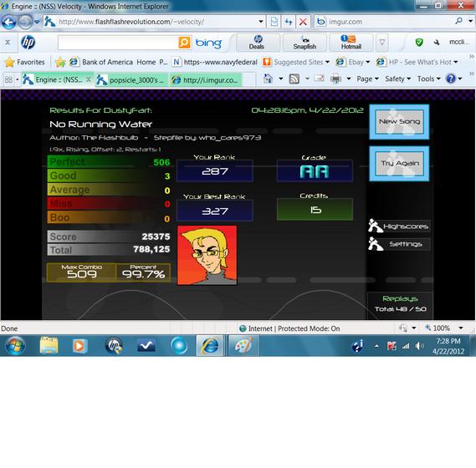Click the Refresh page icon
This screenshot has width=476, height=468.
click(x=289, y=22)
